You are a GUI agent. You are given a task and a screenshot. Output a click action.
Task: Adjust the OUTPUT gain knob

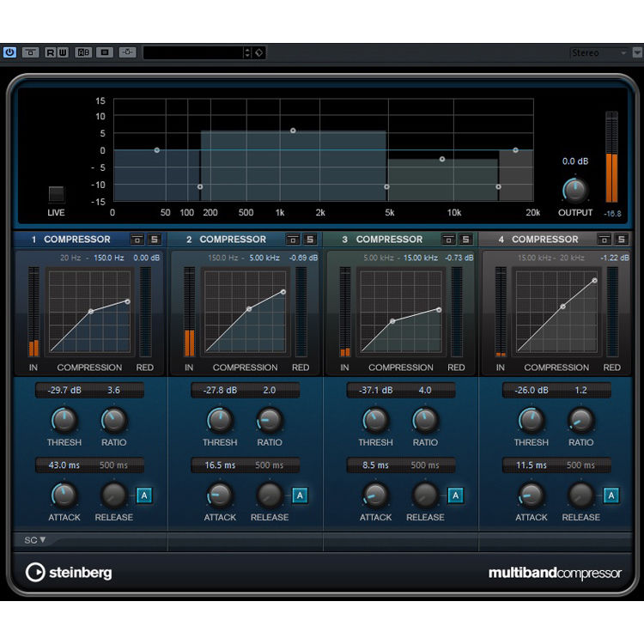[x=575, y=190]
